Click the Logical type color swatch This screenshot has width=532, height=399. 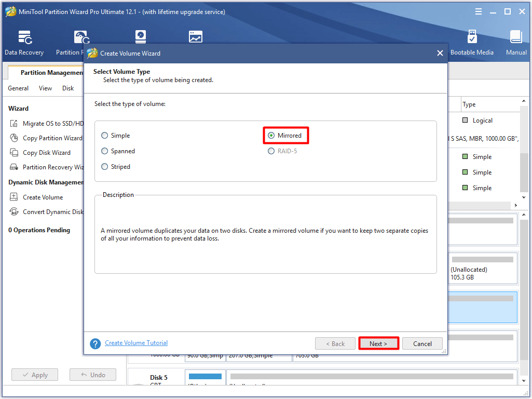point(465,120)
